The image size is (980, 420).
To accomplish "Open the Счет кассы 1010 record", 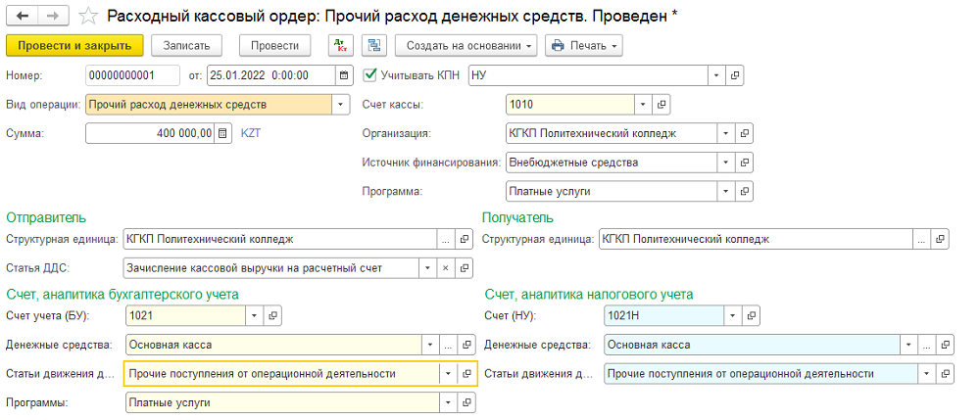I will [661, 105].
